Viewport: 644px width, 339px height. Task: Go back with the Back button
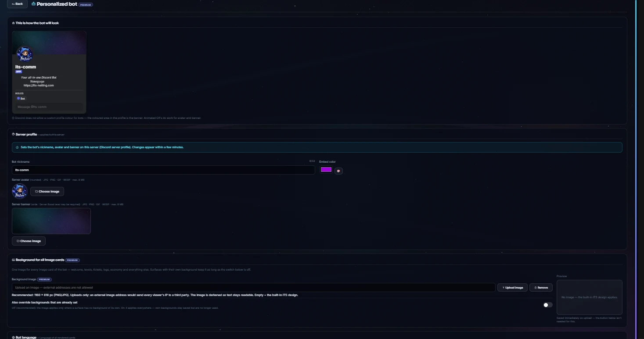(17, 4)
